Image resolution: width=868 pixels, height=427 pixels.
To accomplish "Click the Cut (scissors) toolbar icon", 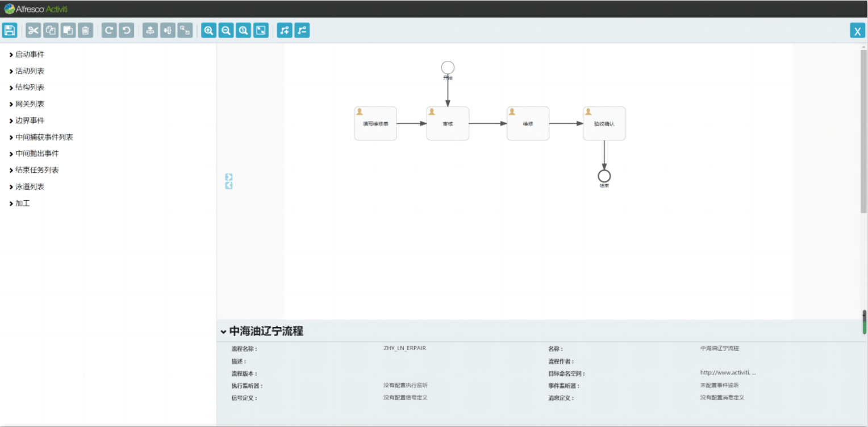I will point(34,31).
